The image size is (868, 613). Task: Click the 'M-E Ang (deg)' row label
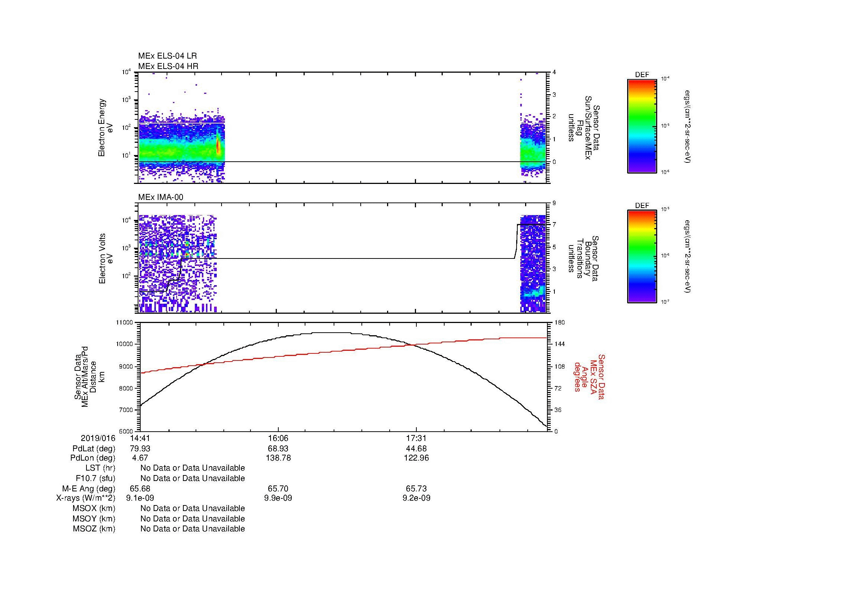pyautogui.click(x=89, y=489)
